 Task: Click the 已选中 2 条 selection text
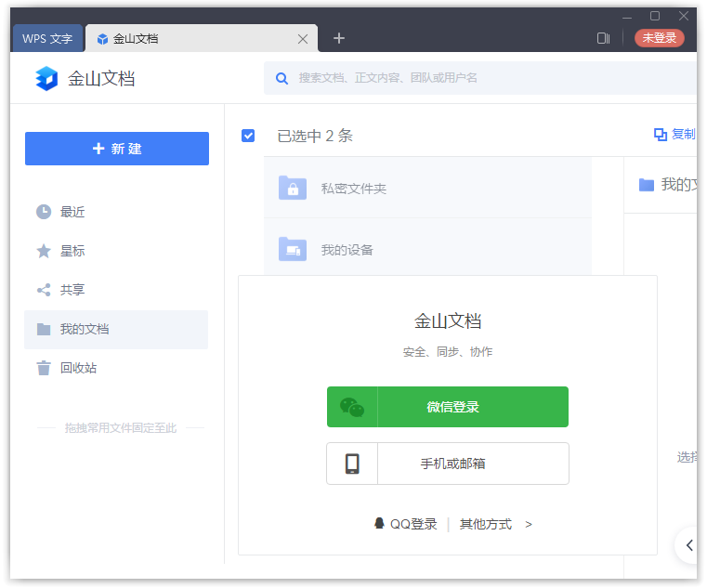point(315,136)
